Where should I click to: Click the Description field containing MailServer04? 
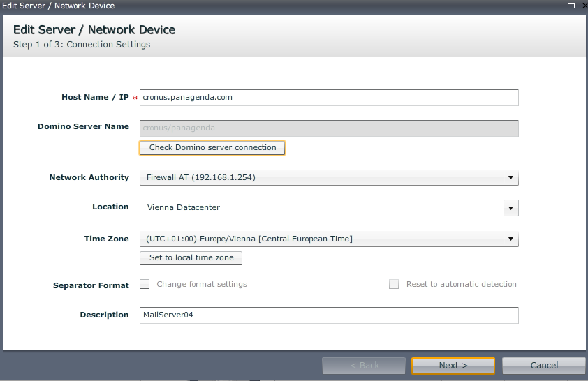[329, 315]
